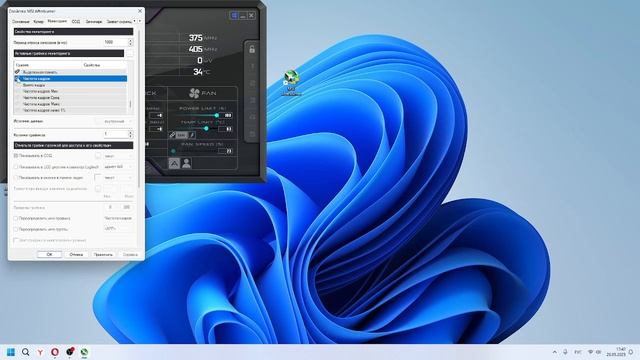
Task: Enable show in taskbar tray icon checkbox
Action: click(x=16, y=178)
